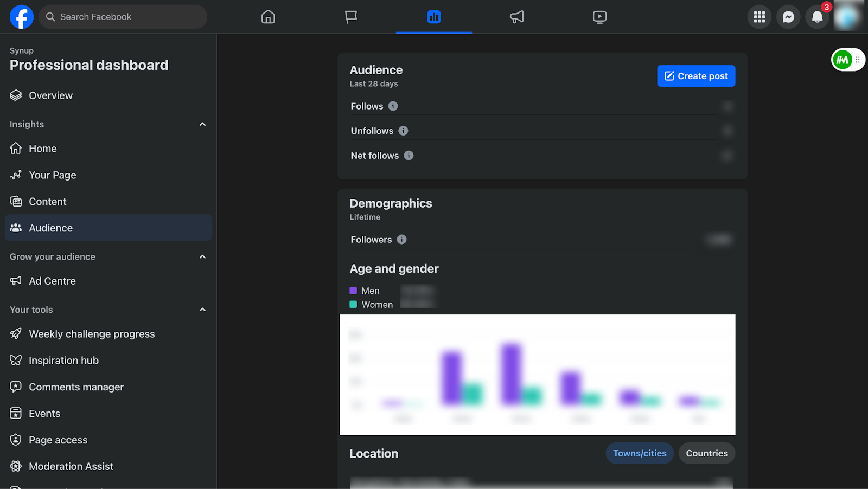Click inside the Search Facebook field
868x489 pixels.
[x=123, y=17]
